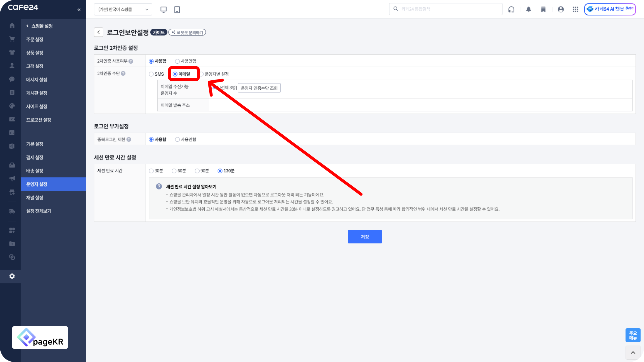This screenshot has height=362, width=644.
Task: Select 사용안함 for 2차인증 사용여부
Action: pyautogui.click(x=177, y=61)
